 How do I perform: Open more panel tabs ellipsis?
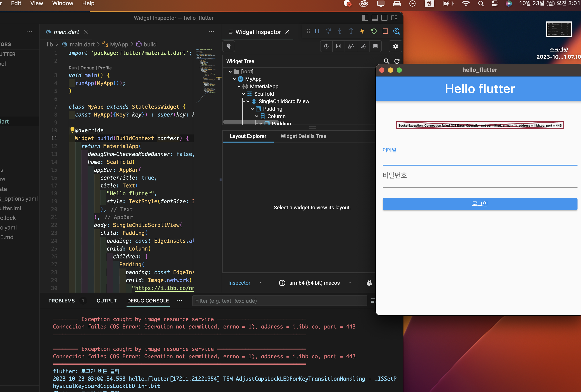click(x=180, y=301)
